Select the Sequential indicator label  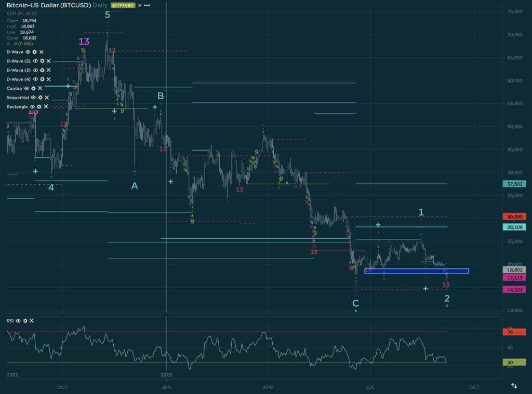point(18,97)
